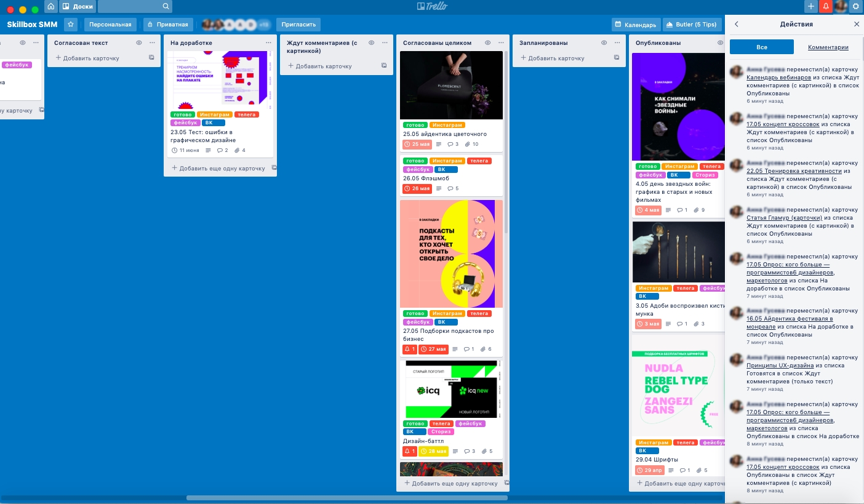The height and width of the screenshot is (504, 864).
Task: Create from template in Ждут комментариев list
Action: point(384,66)
